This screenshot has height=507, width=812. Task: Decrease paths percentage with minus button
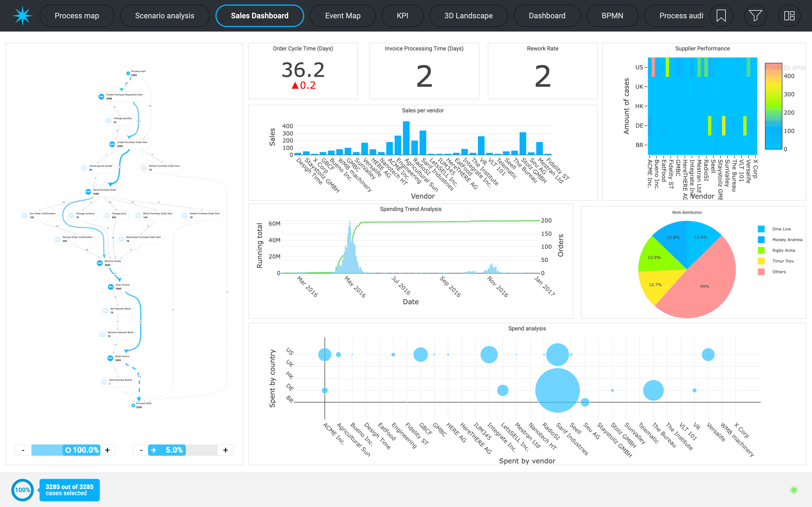141,450
